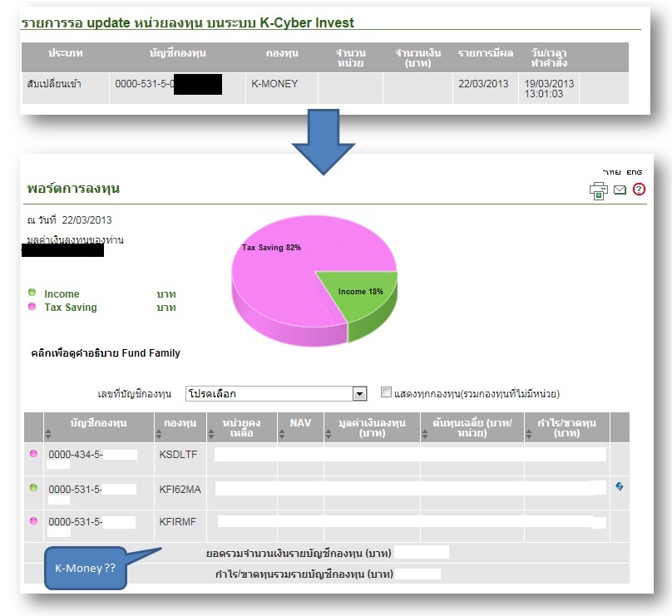
Task: Click the pink Tax Saving legend bullet
Action: (32, 306)
